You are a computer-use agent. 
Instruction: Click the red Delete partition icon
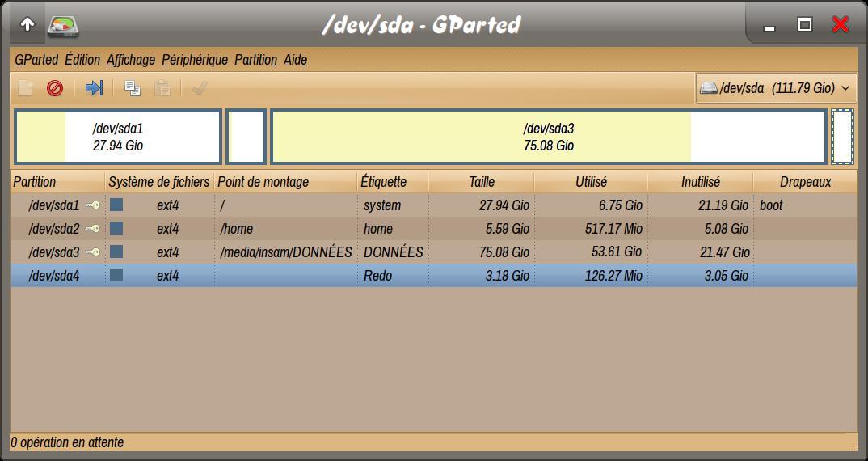click(55, 88)
